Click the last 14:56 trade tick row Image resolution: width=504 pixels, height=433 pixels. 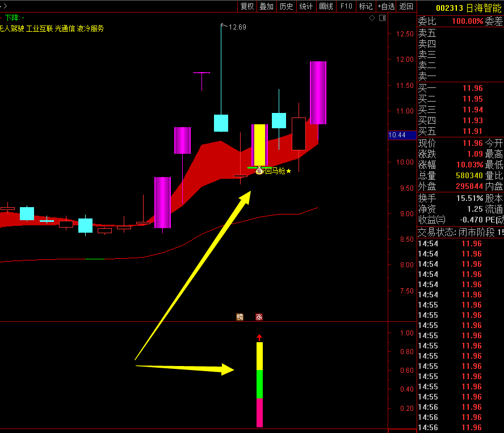click(x=461, y=427)
